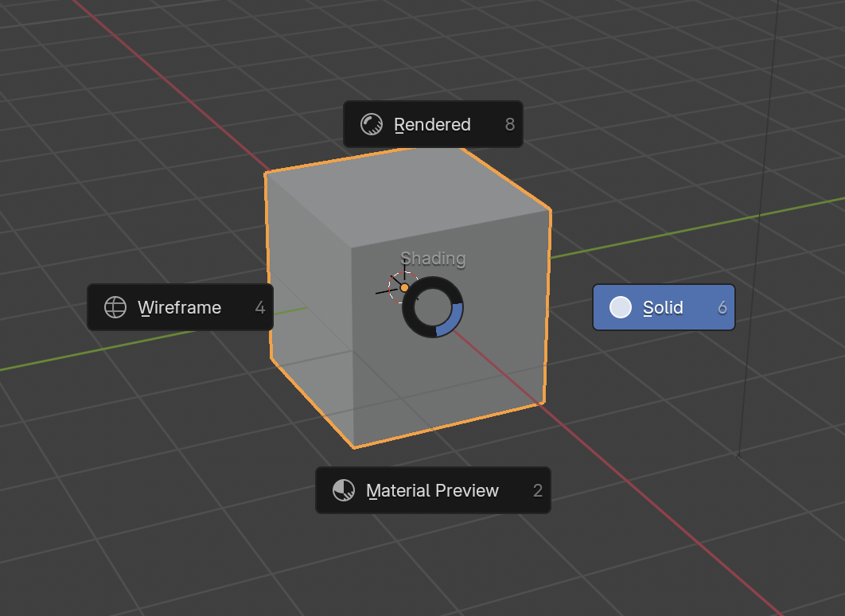Viewport: 845px width, 616px height.
Task: Pick Solid shading option
Action: tap(664, 307)
